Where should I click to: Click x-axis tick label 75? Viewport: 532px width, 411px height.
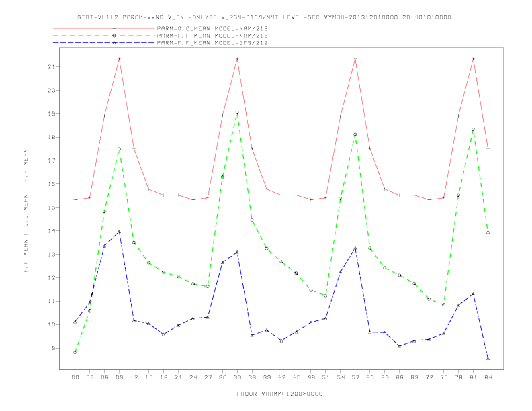444,377
